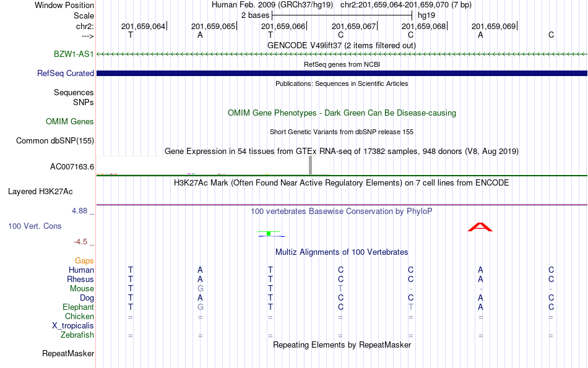Click the Window Position label
Viewport: 588px width, 368px height.
pyautogui.click(x=64, y=5)
